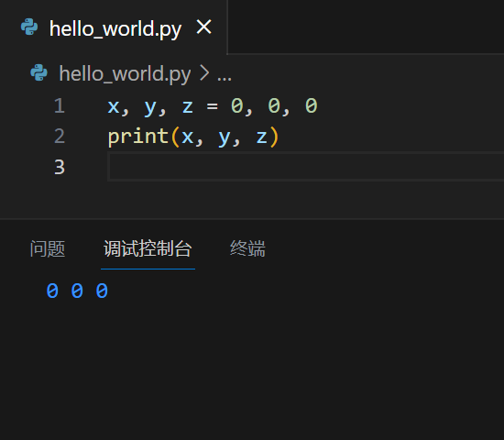Place cursor in the empty line 3
Screen dimensions: 504x440
(x=305, y=167)
